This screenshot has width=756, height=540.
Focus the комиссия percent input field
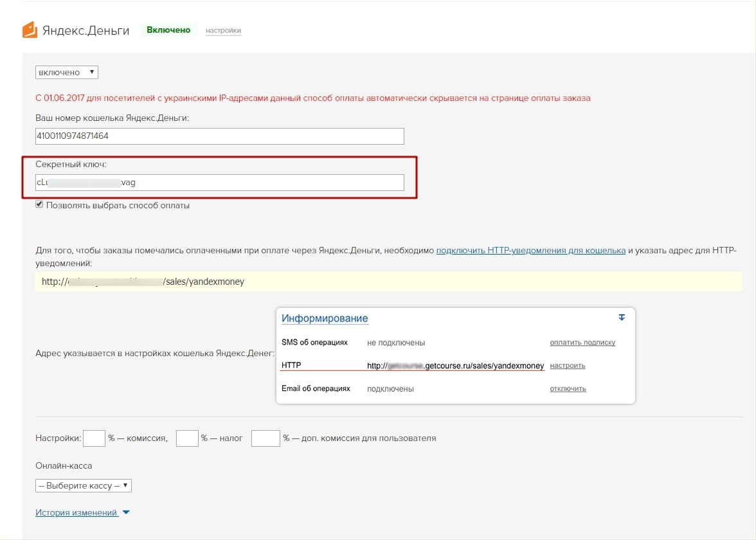pos(94,438)
